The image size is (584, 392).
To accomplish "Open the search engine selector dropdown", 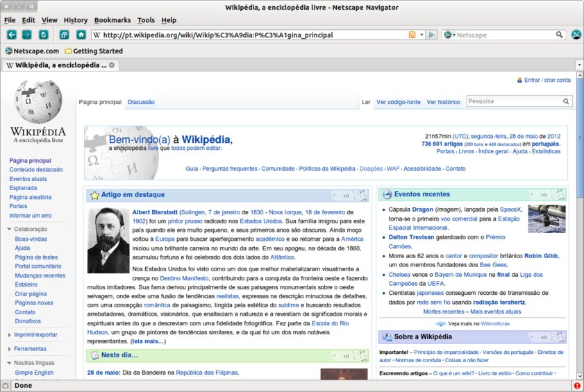I will tap(449, 35).
